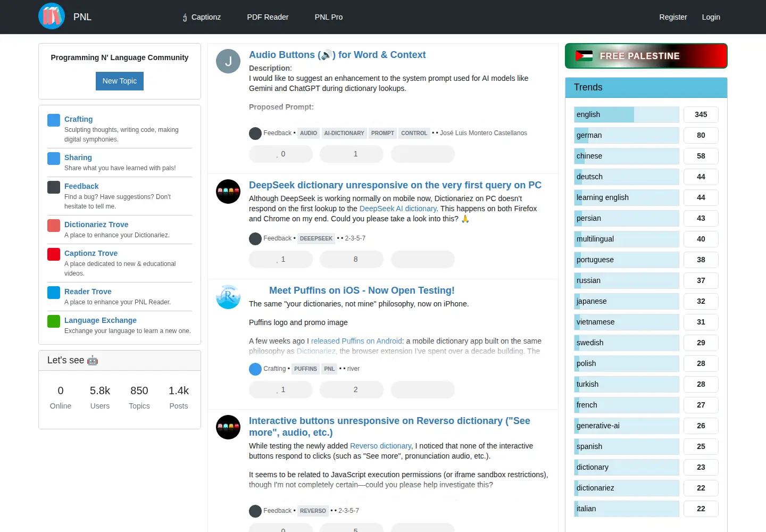The image size is (766, 532).
Task: Select the PUFFINS tag
Action: point(305,369)
